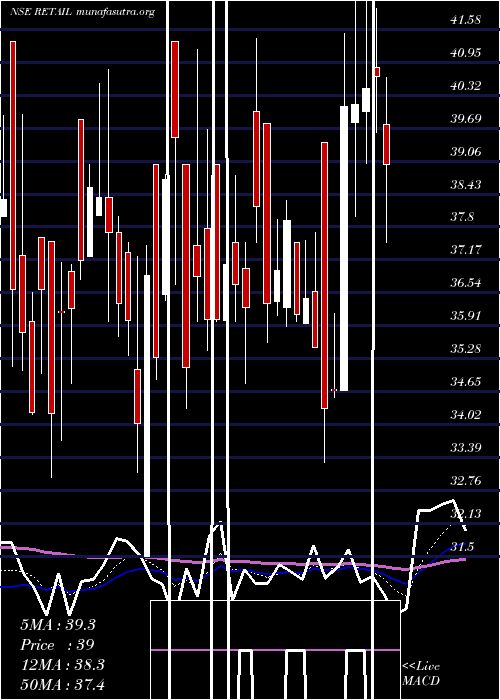500x700 pixels.
Task: Select the 38.43 price axis label
Action: (x=466, y=184)
